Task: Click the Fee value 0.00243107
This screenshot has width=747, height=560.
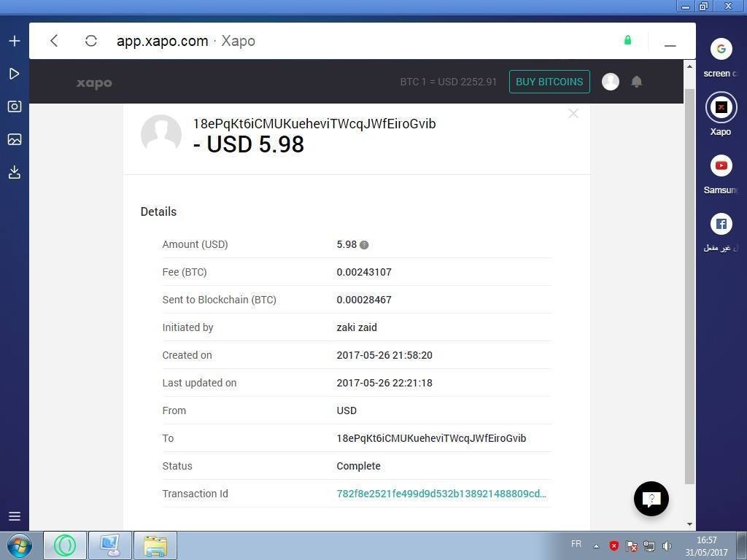Action: pos(364,273)
